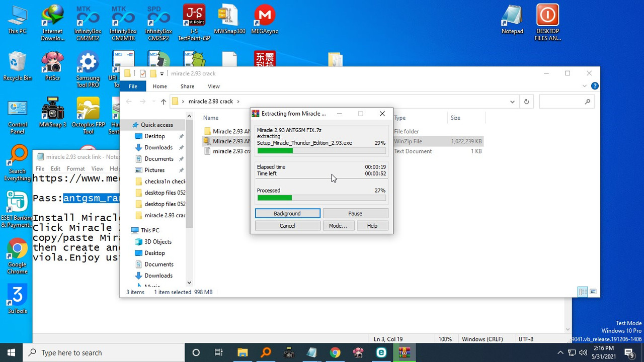The height and width of the screenshot is (362, 644).
Task: Open Quick Access Toolbar customize dropdown
Action: click(162, 74)
